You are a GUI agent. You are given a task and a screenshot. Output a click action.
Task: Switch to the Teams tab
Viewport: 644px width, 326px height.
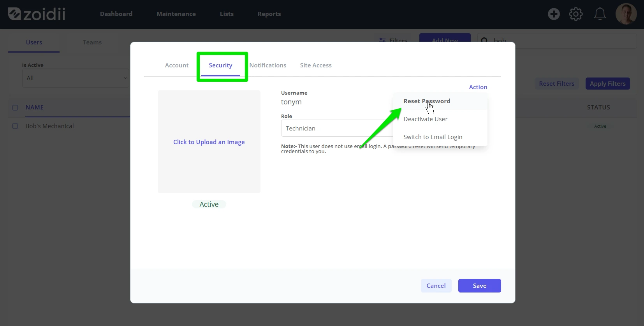[x=92, y=42]
